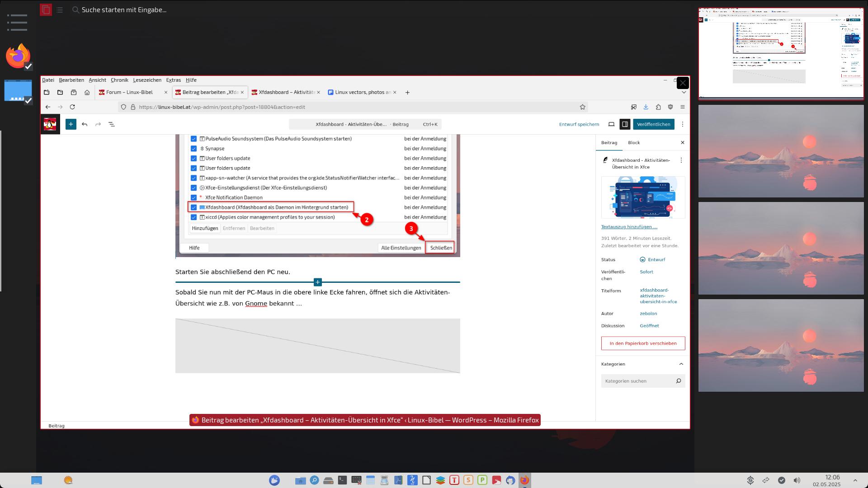Click the Veröffentlichen button
Screen dimensions: 868x488
click(653, 124)
